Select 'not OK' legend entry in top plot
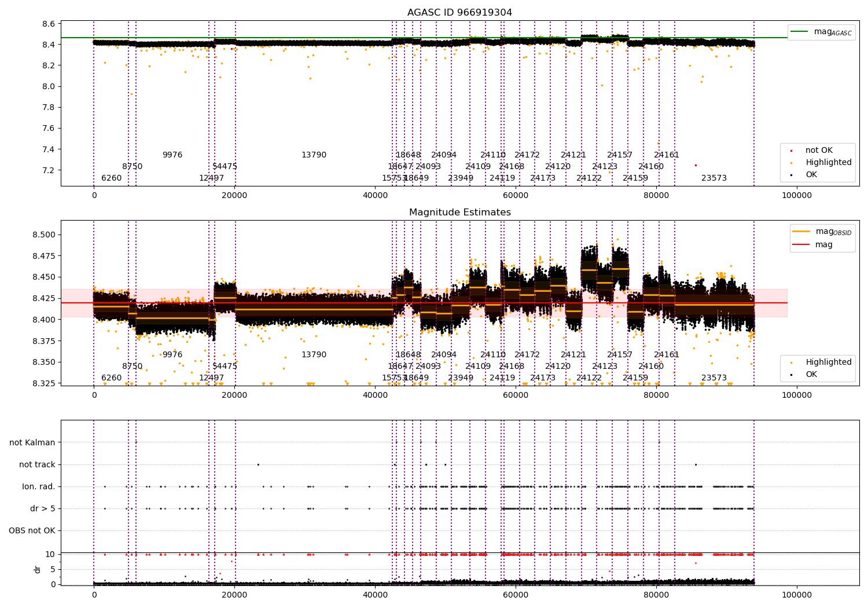 [812, 151]
